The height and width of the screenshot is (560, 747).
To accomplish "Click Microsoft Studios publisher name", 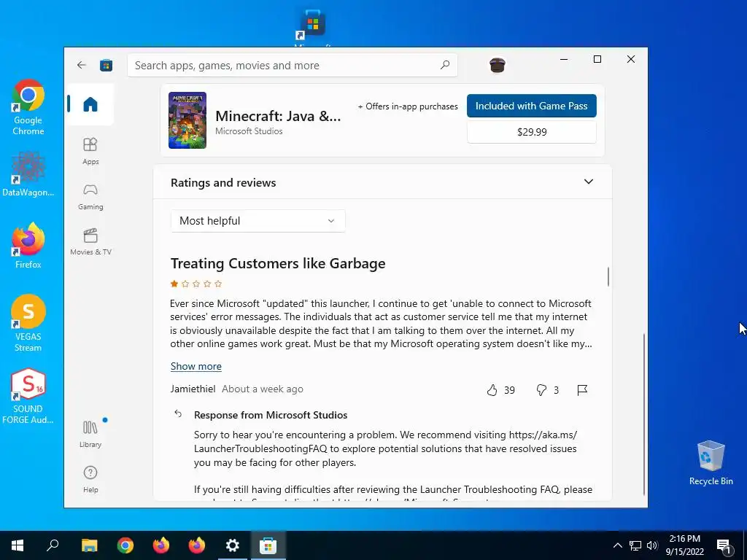I will (249, 131).
